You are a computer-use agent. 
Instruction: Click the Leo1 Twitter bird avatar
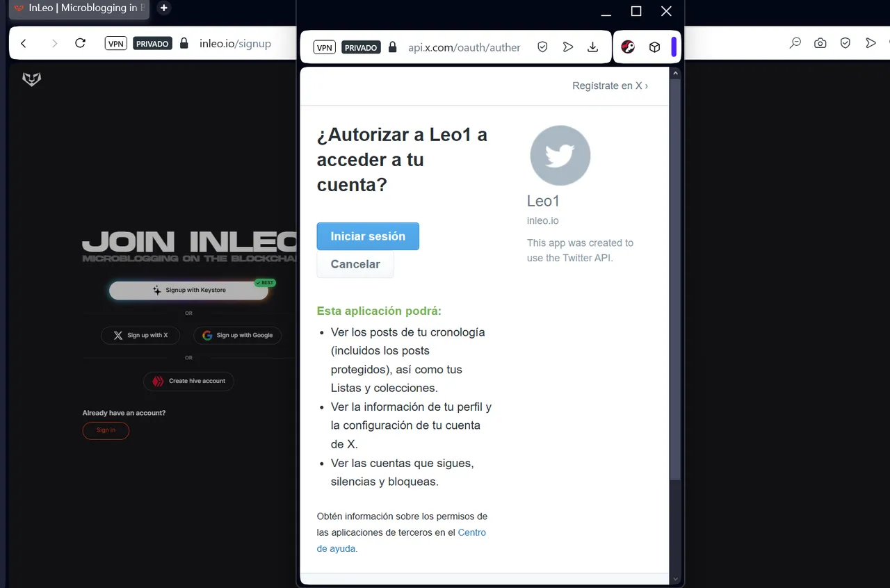[560, 156]
